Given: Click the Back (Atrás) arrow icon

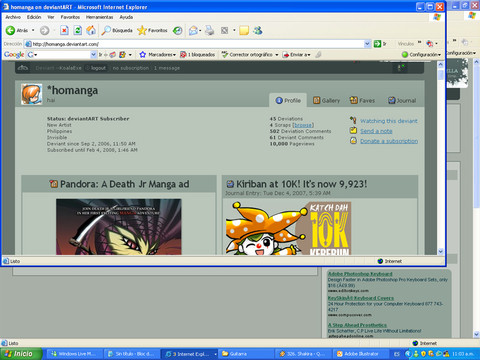Looking at the screenshot, I should (10, 30).
